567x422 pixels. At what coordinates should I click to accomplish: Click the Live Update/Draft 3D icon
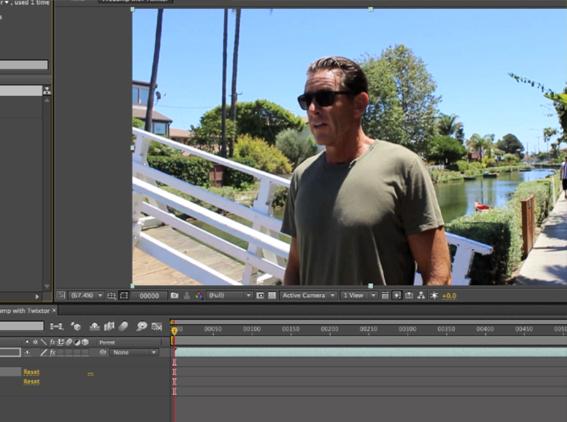pos(76,327)
